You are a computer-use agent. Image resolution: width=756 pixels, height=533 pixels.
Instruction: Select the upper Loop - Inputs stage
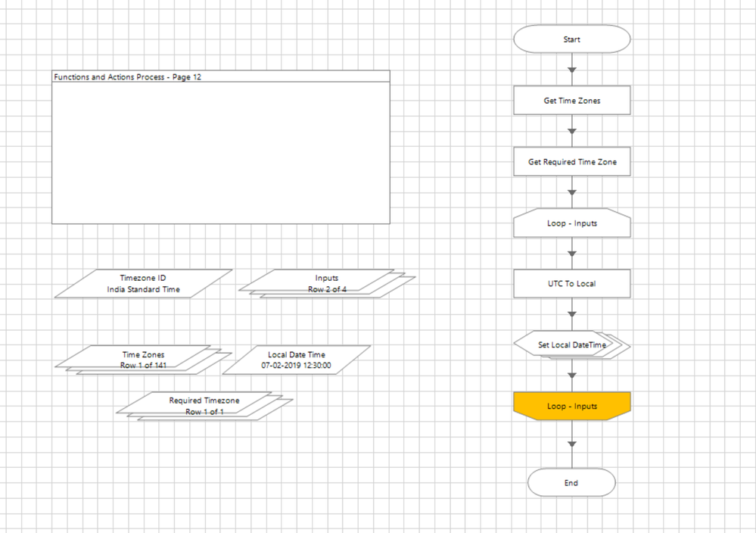coord(572,223)
